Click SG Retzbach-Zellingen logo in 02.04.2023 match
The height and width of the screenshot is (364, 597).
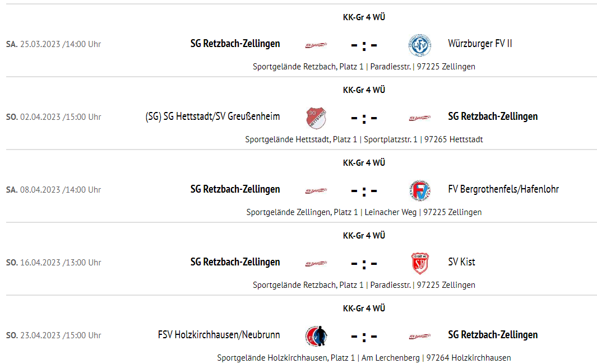[419, 118]
